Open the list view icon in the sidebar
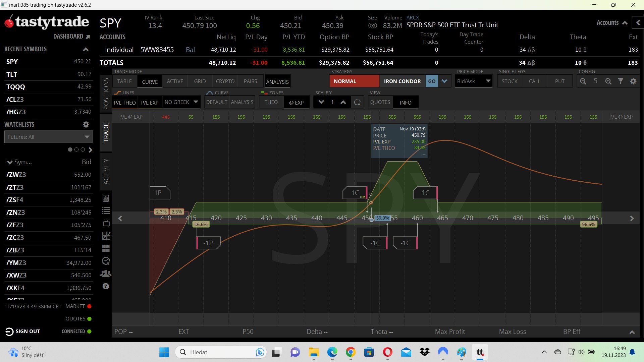 point(106,211)
